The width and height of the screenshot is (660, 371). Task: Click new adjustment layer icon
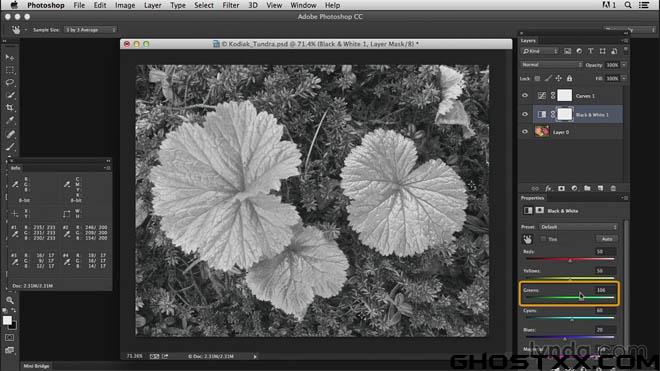[x=574, y=188]
